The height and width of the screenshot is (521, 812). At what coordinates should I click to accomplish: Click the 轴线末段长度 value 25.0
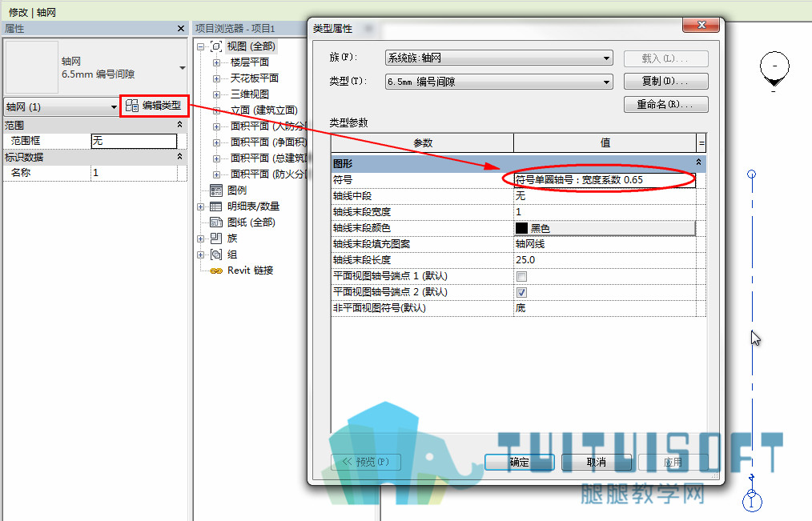click(605, 260)
